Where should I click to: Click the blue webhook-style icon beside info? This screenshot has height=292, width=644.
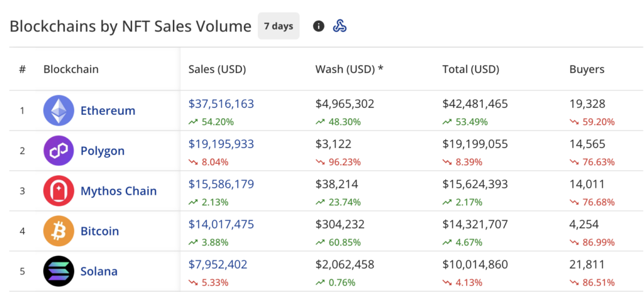coord(340,26)
